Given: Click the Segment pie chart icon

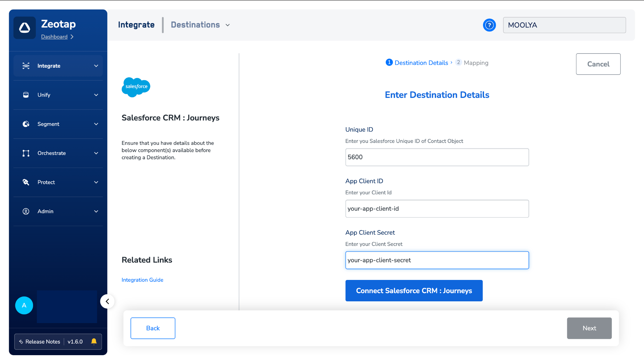Looking at the screenshot, I should click(x=26, y=124).
